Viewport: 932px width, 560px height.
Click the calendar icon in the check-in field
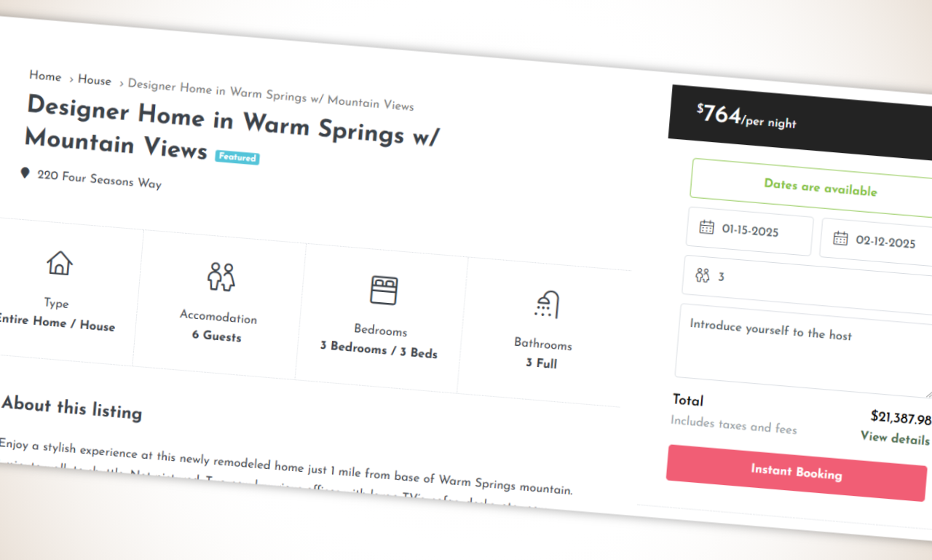coord(706,227)
